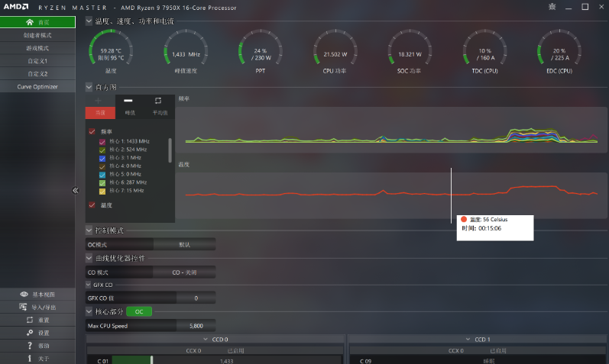Toggle 核心 1: 1433 MHz checkbox

(102, 142)
